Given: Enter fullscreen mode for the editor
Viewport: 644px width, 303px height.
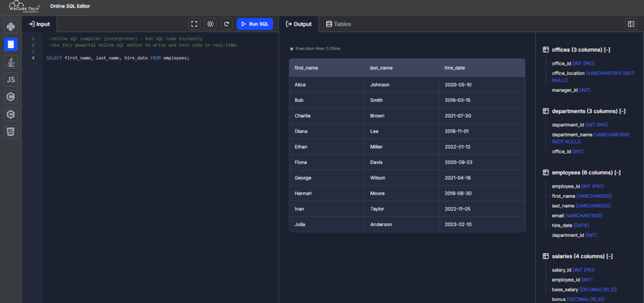Looking at the screenshot, I should click(x=194, y=24).
